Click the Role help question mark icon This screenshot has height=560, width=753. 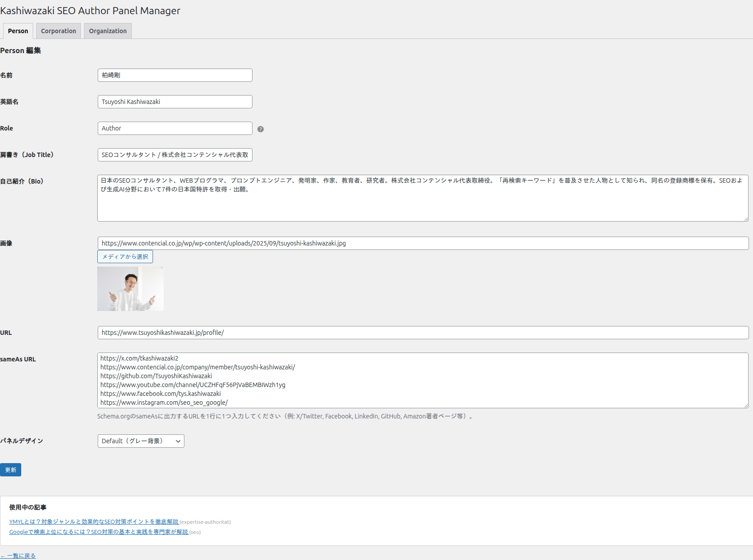click(x=260, y=129)
